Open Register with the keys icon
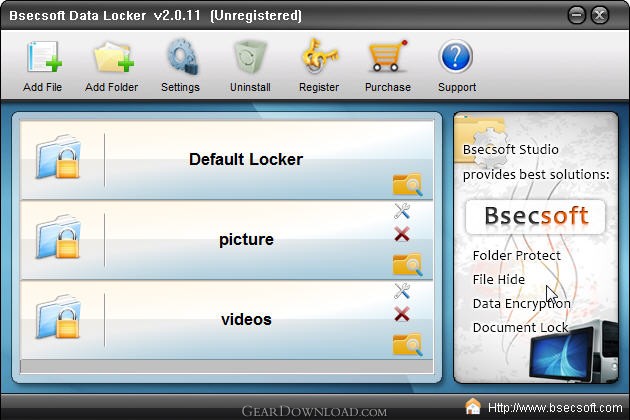 coord(319,56)
